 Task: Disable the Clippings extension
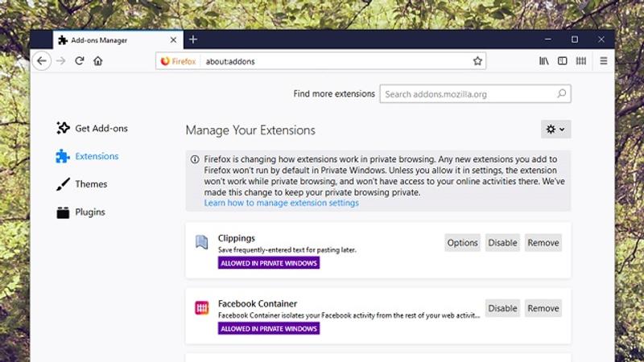tap(502, 243)
